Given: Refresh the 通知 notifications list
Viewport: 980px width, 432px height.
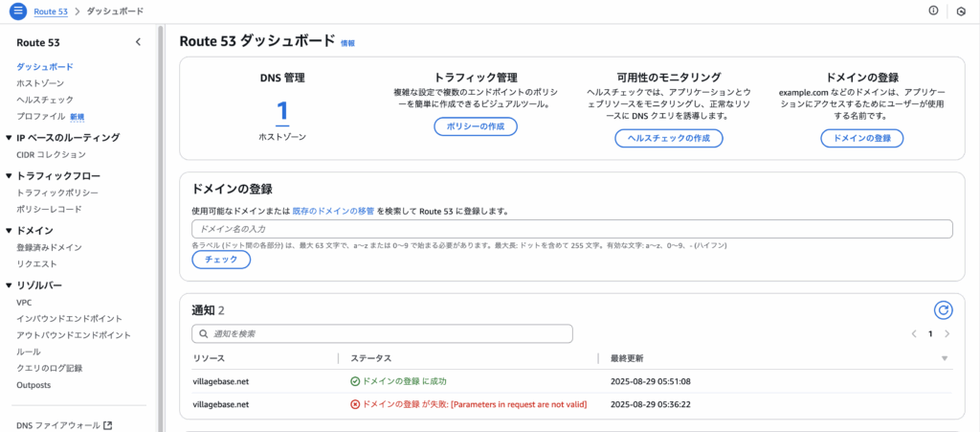Looking at the screenshot, I should point(943,309).
